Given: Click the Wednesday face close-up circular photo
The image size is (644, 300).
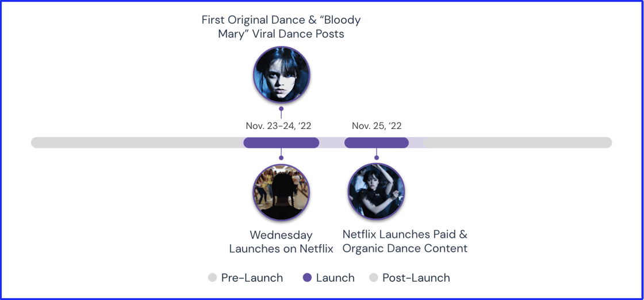Looking at the screenshot, I should (x=281, y=75).
